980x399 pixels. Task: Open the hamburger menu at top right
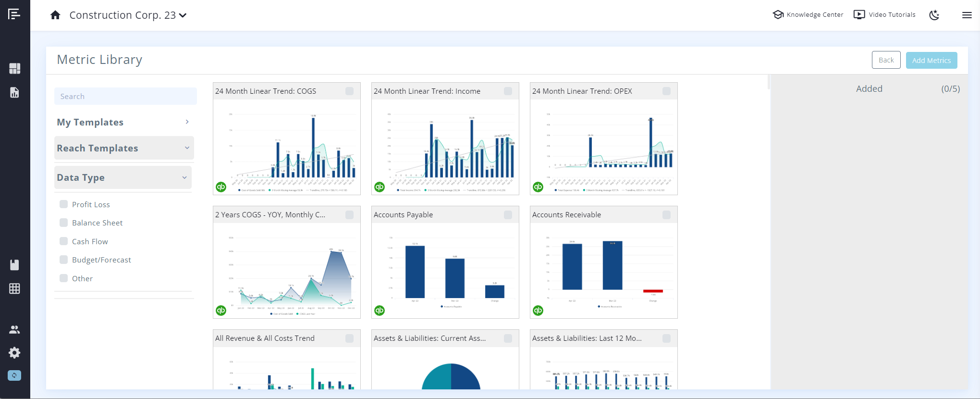point(967,15)
